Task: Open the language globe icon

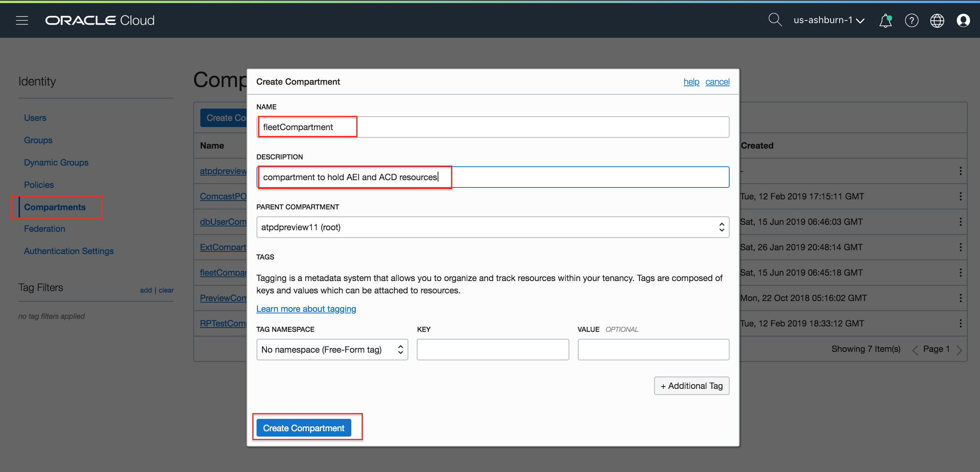Action: [937, 20]
